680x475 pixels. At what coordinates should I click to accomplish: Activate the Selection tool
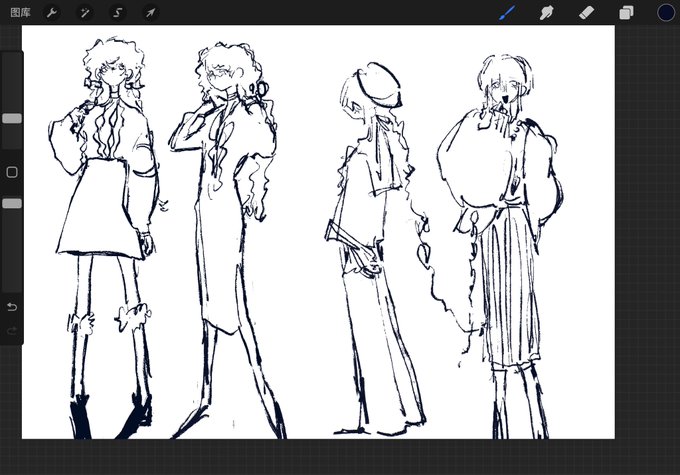point(118,13)
